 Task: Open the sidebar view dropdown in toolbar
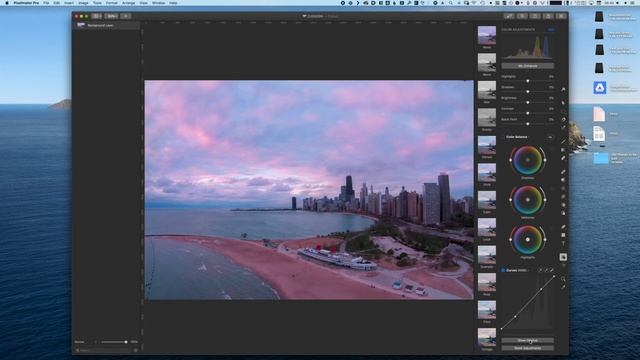[97, 16]
